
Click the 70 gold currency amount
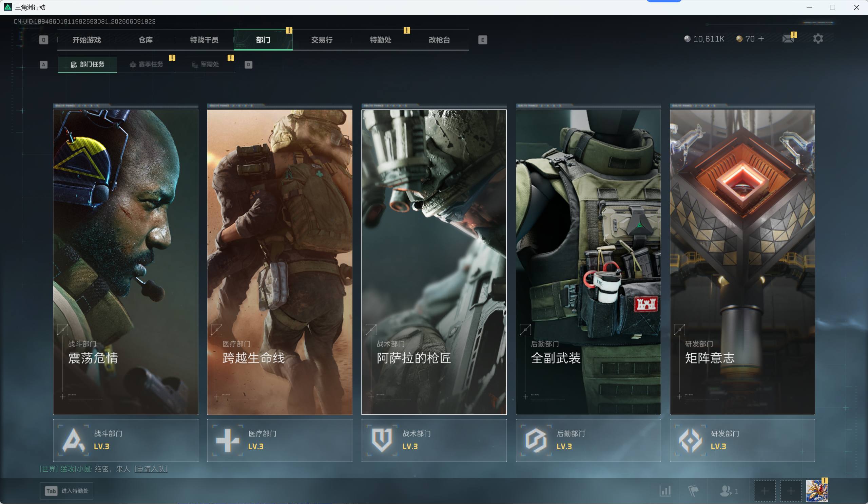[750, 39]
